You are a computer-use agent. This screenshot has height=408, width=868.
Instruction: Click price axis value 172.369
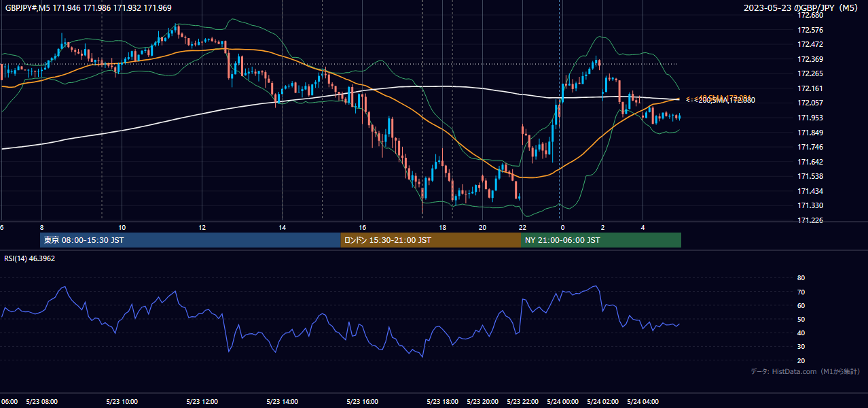pyautogui.click(x=811, y=59)
